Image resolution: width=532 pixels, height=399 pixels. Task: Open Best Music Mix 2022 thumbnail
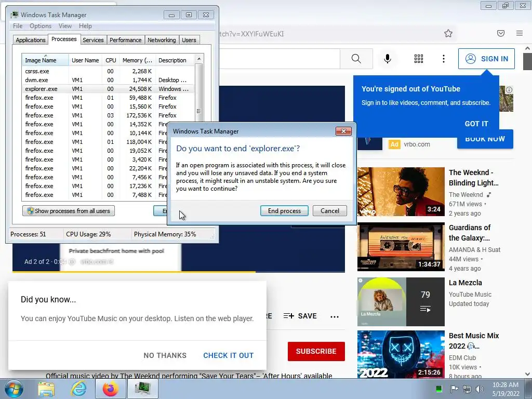[x=401, y=354]
